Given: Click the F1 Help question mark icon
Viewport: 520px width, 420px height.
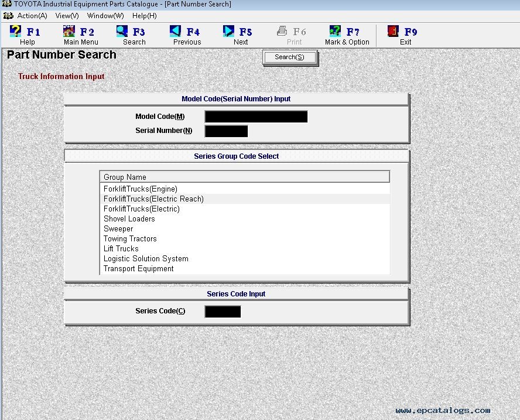Looking at the screenshot, I should tap(16, 31).
